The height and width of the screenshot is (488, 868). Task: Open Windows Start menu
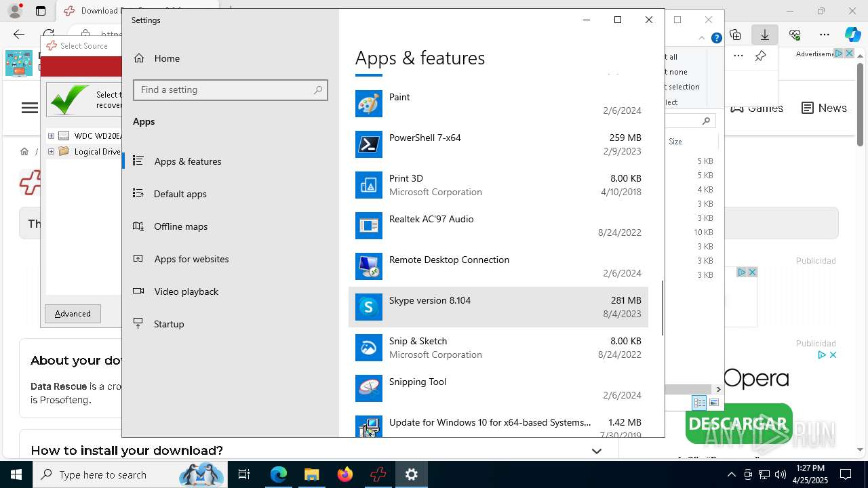coord(16,474)
